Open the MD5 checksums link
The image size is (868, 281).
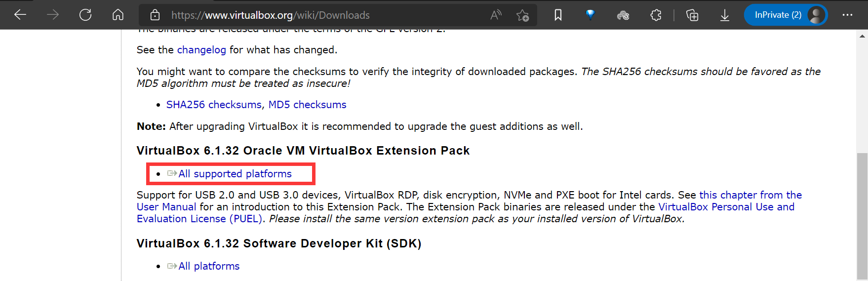click(x=307, y=105)
